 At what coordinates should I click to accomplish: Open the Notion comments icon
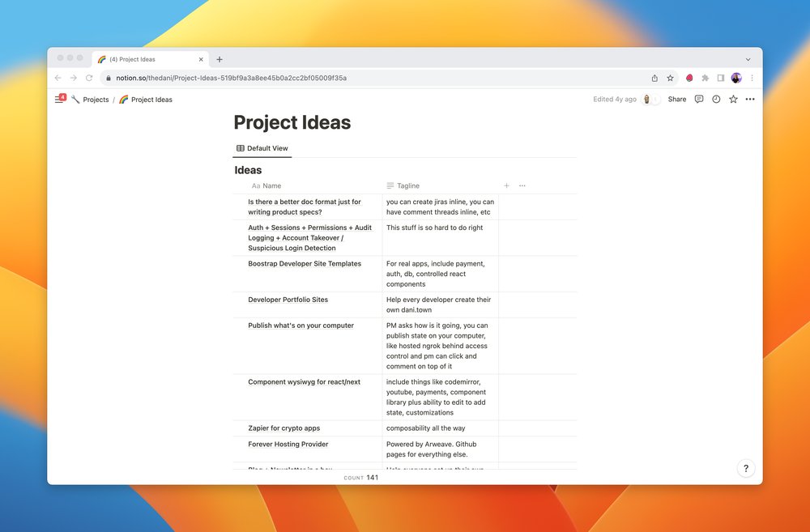tap(699, 99)
